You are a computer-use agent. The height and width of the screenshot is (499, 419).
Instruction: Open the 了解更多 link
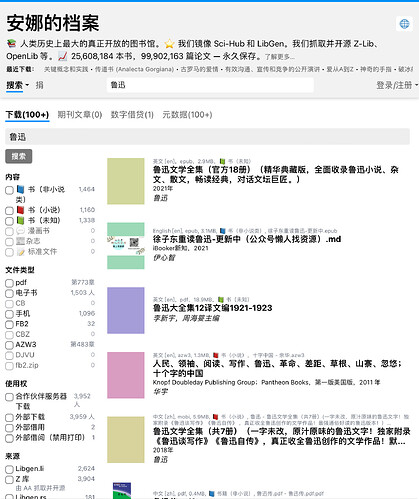280,57
